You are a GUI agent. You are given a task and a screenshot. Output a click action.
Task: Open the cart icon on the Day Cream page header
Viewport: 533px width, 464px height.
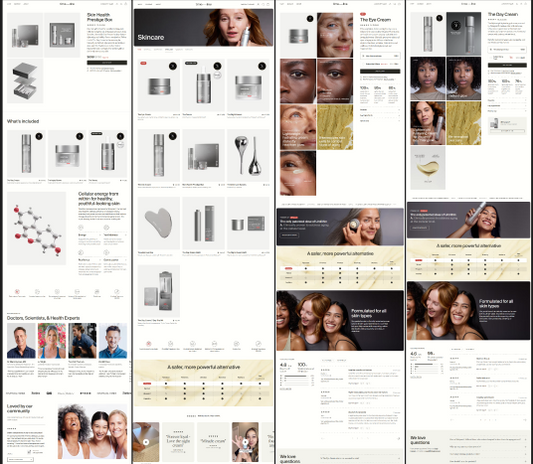coord(526,4)
